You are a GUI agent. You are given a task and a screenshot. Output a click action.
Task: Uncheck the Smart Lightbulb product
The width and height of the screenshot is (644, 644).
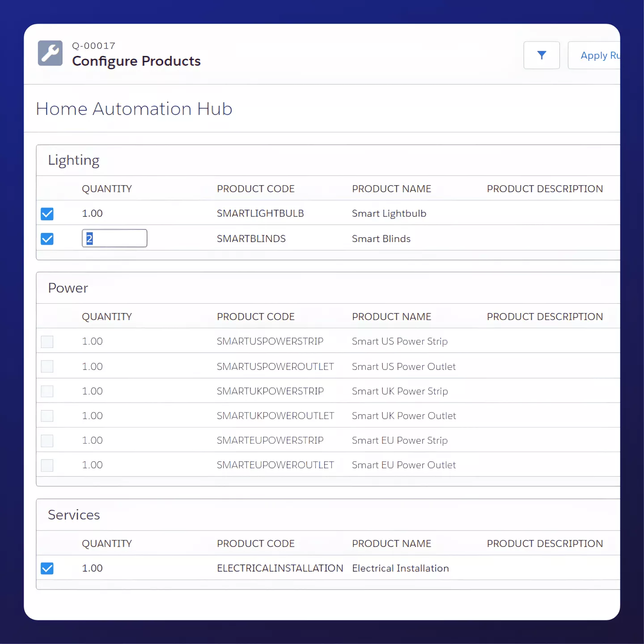pos(47,213)
